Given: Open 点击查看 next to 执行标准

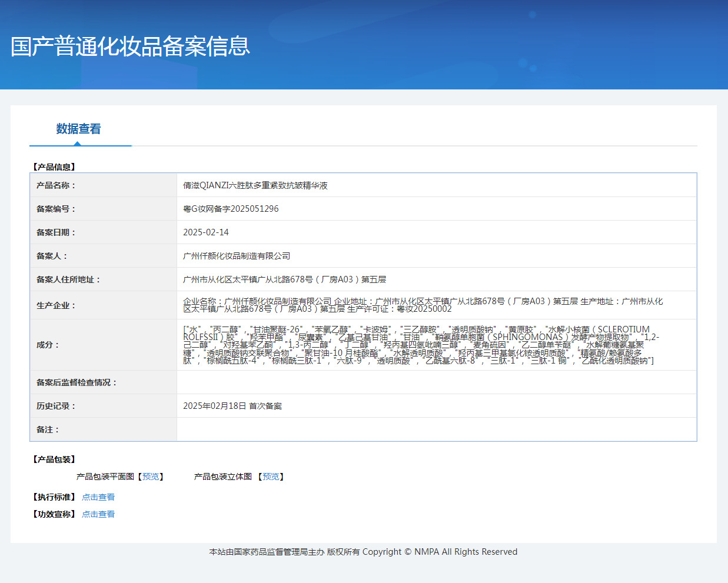Looking at the screenshot, I should pyautogui.click(x=98, y=497).
